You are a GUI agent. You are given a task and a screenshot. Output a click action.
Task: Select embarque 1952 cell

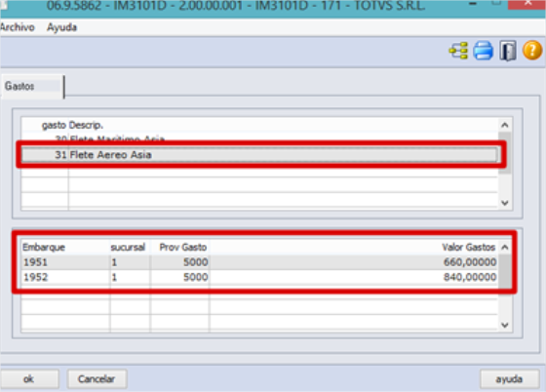click(x=65, y=278)
